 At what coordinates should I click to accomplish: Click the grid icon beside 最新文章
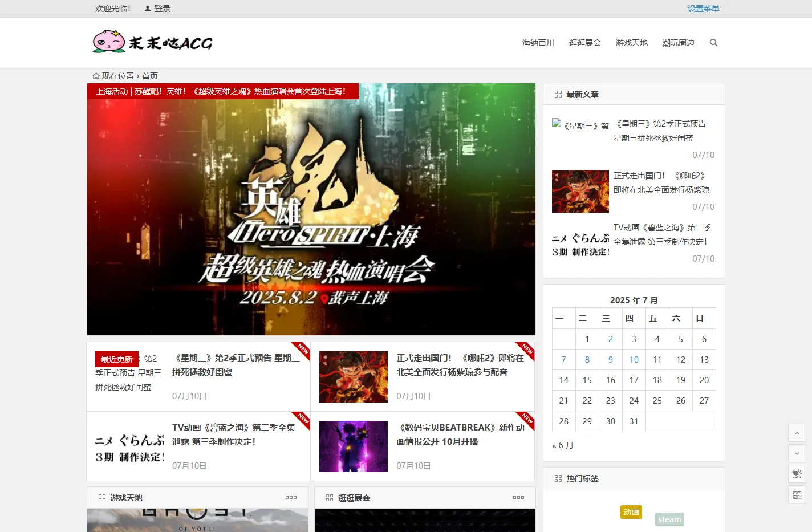pyautogui.click(x=558, y=94)
